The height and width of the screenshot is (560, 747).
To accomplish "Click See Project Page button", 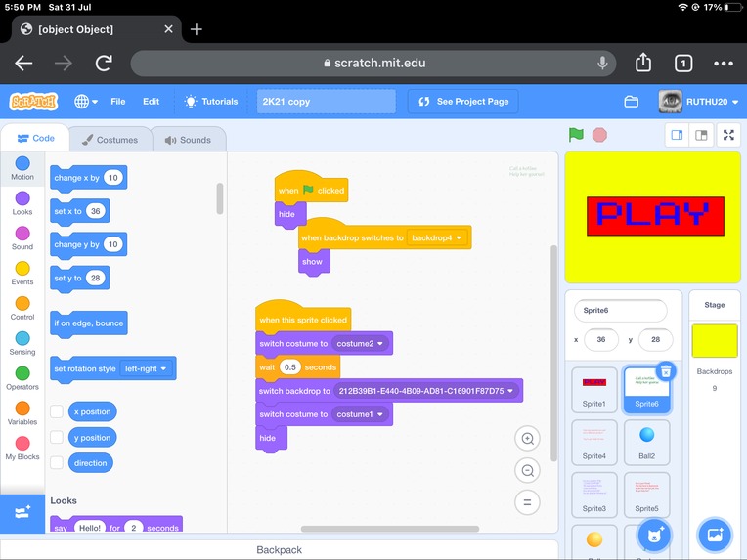I will click(x=463, y=102).
